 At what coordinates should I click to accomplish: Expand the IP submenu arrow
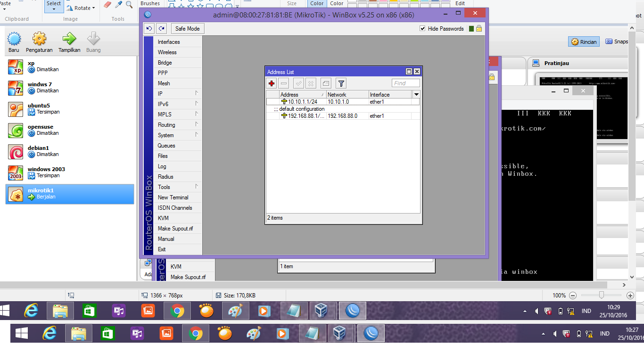(x=197, y=93)
